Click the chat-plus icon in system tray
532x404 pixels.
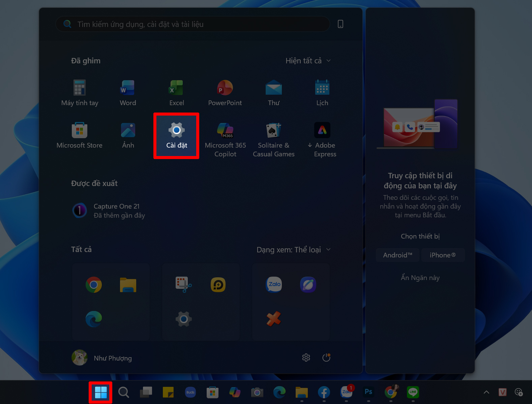pos(519,392)
